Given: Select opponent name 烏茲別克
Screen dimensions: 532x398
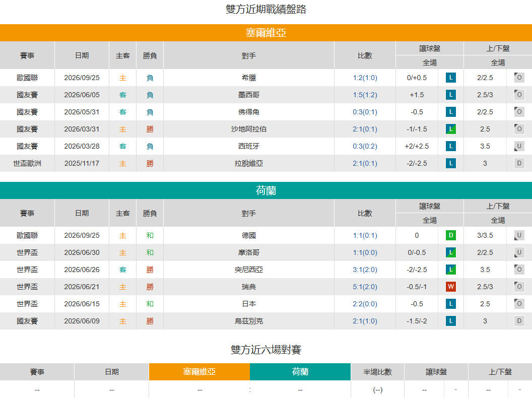Looking at the screenshot, I should (249, 321).
